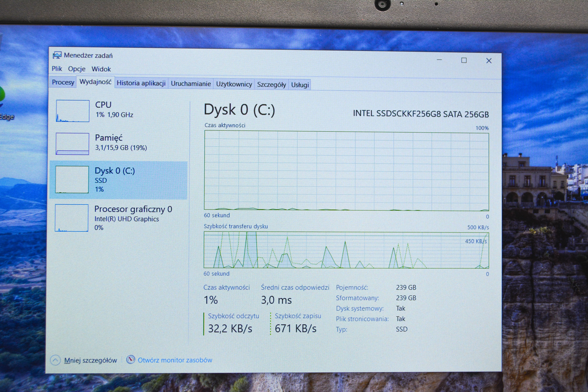Select the Dysk 0 (C:) mini graph

pyautogui.click(x=72, y=180)
